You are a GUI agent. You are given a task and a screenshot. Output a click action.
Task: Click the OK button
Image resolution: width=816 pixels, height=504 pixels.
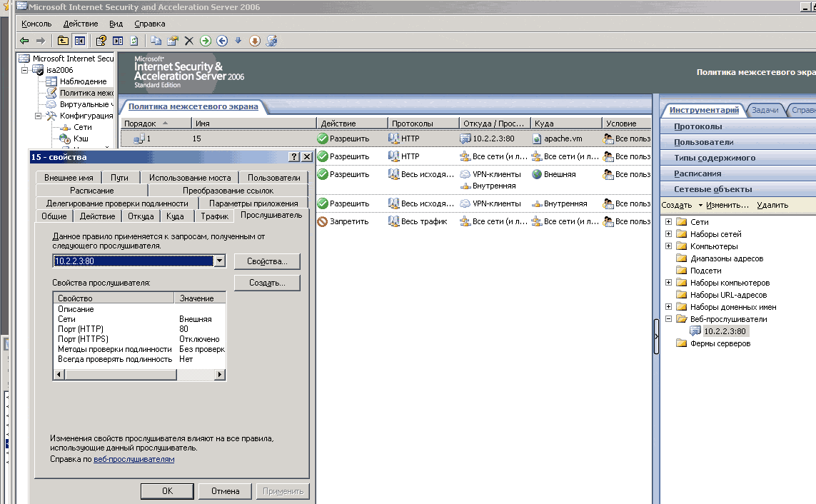point(167,491)
